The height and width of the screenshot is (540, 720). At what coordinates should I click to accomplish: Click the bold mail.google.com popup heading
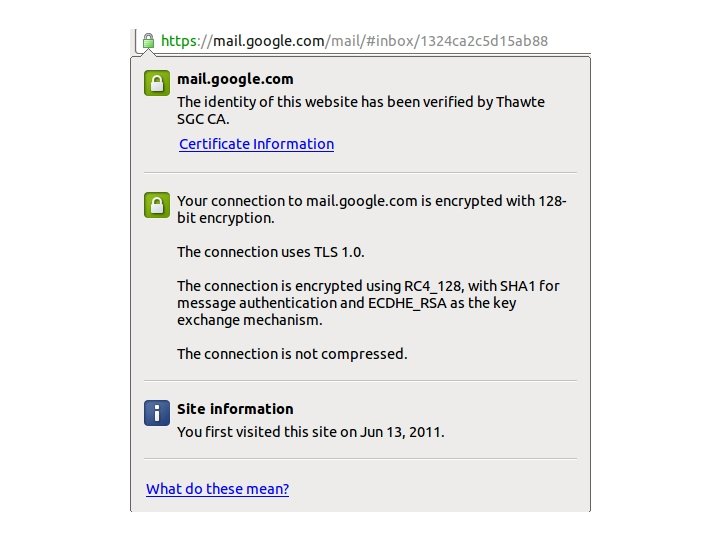[x=235, y=79]
